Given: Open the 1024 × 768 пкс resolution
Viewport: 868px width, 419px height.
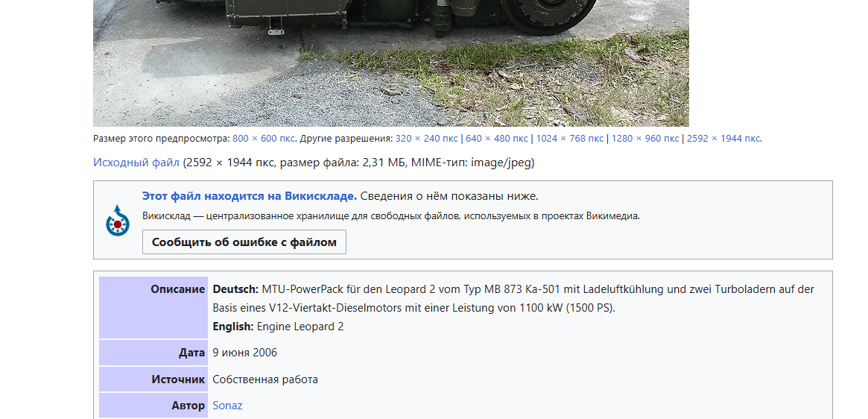Looking at the screenshot, I should 570,139.
